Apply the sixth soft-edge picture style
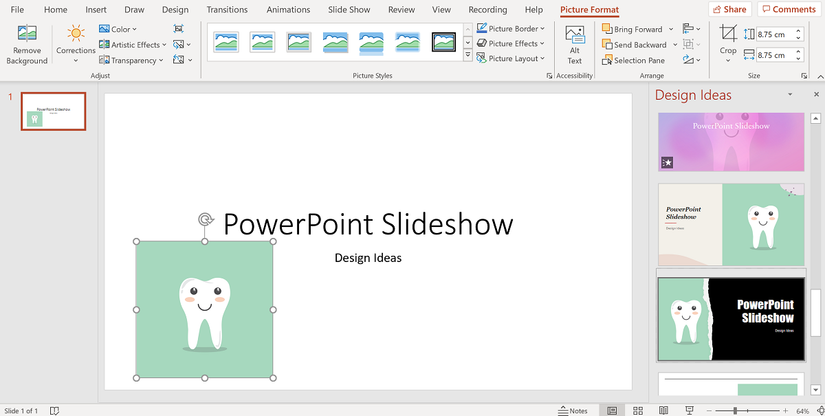 (408, 42)
